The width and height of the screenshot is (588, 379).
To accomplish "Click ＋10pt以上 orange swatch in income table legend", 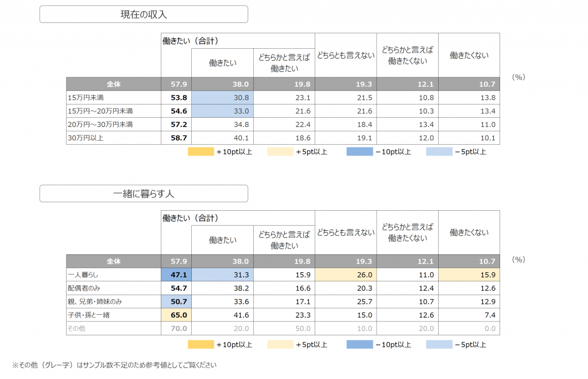I will [201, 152].
